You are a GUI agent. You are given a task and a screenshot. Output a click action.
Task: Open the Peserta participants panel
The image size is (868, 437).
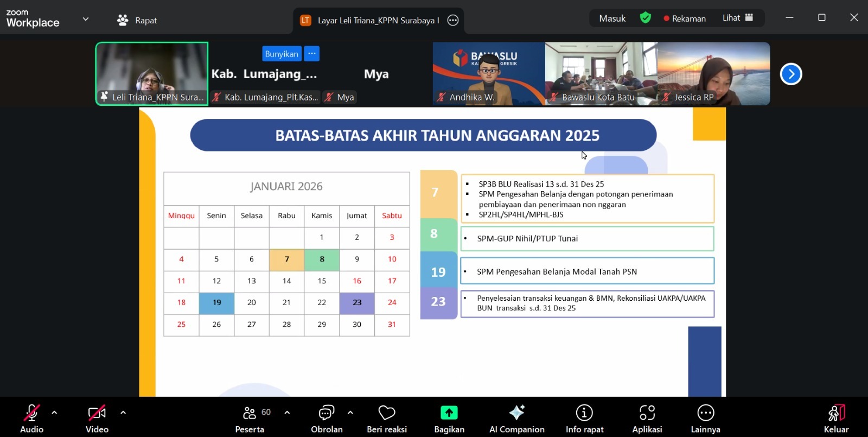point(250,419)
